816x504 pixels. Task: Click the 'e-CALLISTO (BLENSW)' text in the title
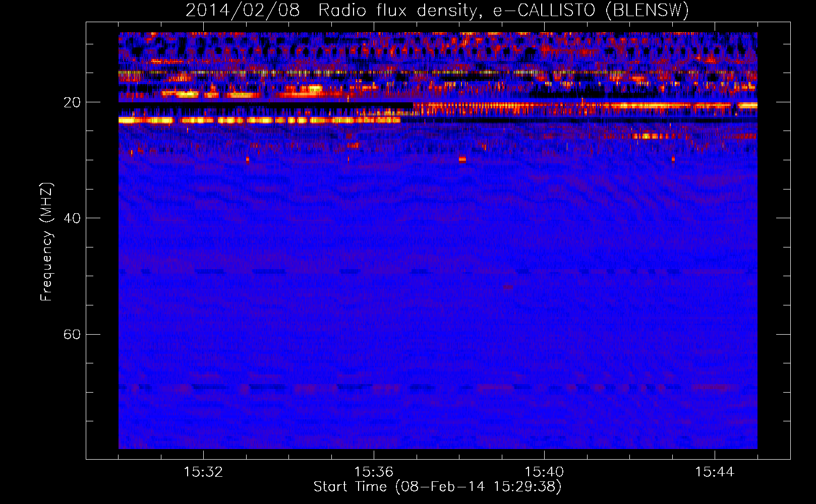tap(591, 11)
